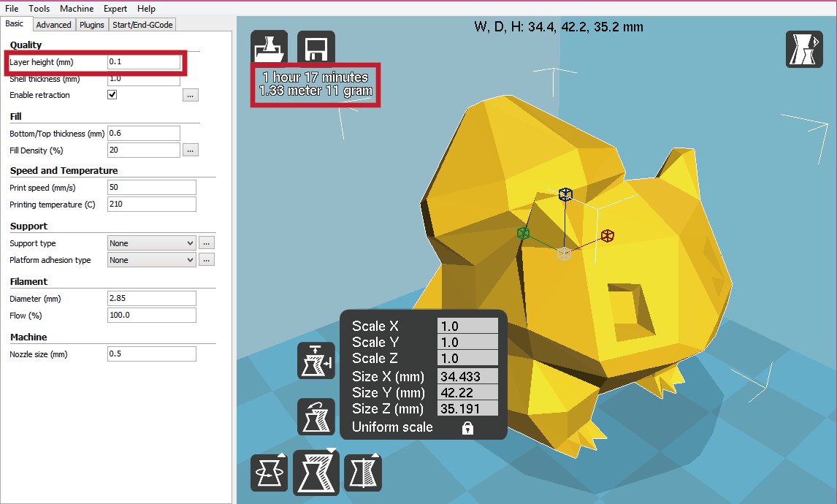Open the view mode icon top right

tap(803, 49)
